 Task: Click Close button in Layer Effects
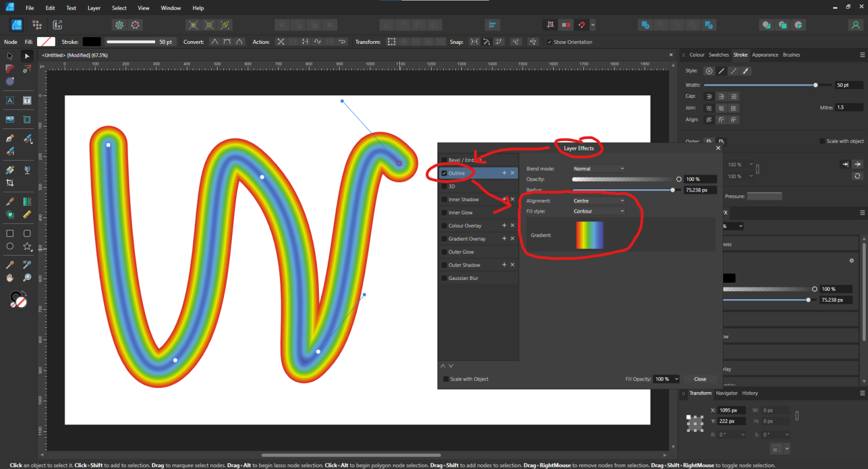point(700,379)
